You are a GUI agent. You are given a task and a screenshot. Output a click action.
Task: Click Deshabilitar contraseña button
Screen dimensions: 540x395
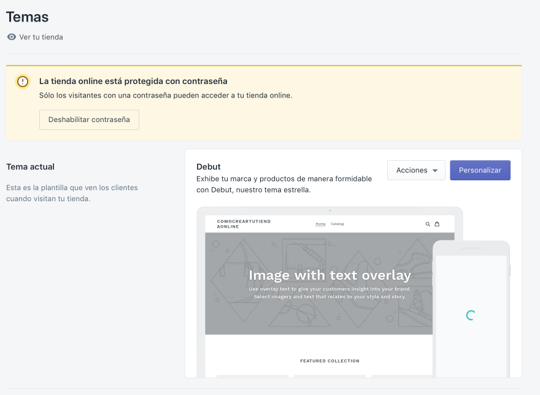[89, 119]
